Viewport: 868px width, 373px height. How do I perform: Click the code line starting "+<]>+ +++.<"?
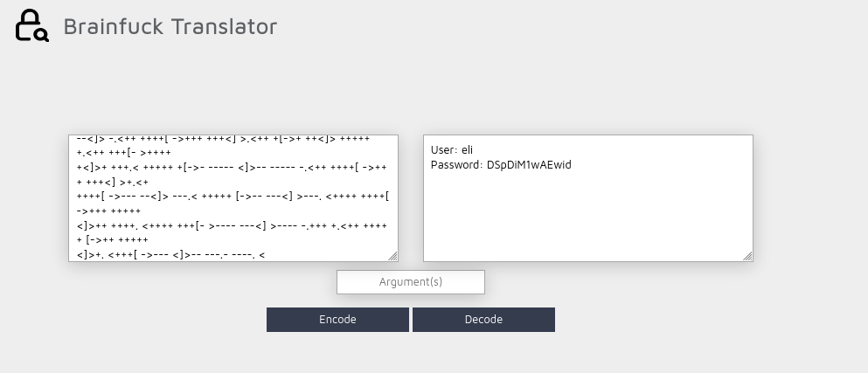click(232, 167)
